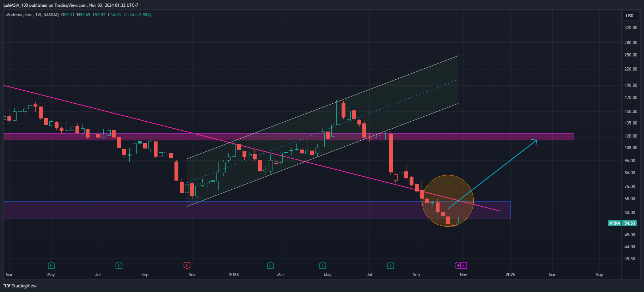Click the high value H57.69
Screen dimensions: 644x292
point(84,15)
